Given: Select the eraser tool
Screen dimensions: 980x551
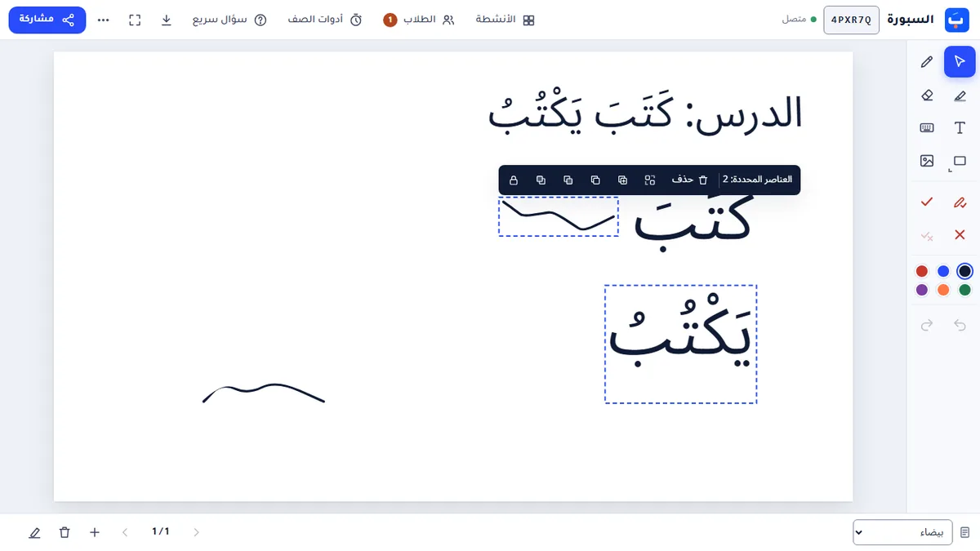Looking at the screenshot, I should (x=927, y=96).
